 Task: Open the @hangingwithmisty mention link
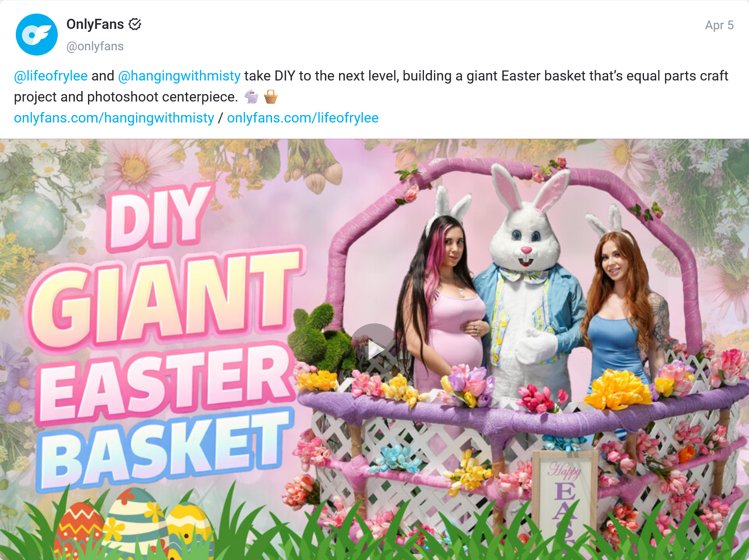pos(179,76)
